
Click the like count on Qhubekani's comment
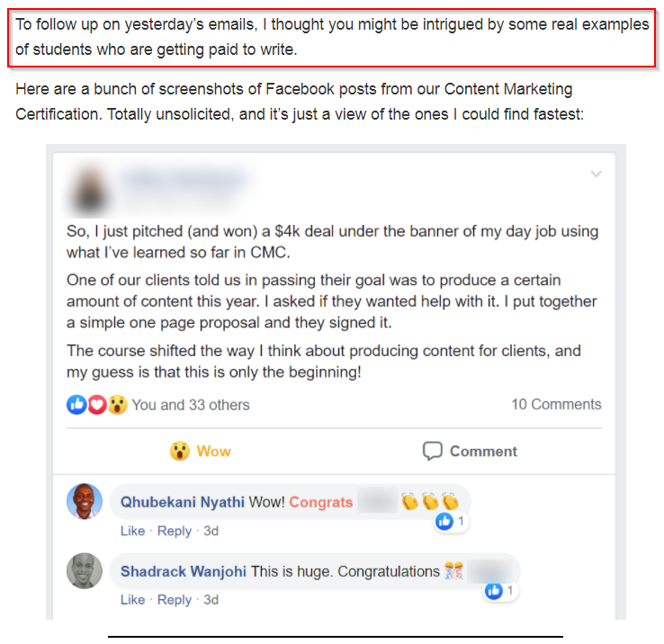pos(452,521)
